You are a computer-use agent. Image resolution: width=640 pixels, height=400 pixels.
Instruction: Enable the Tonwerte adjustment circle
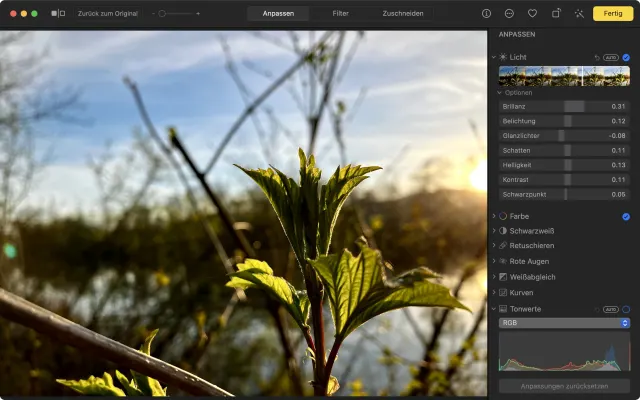tap(626, 309)
